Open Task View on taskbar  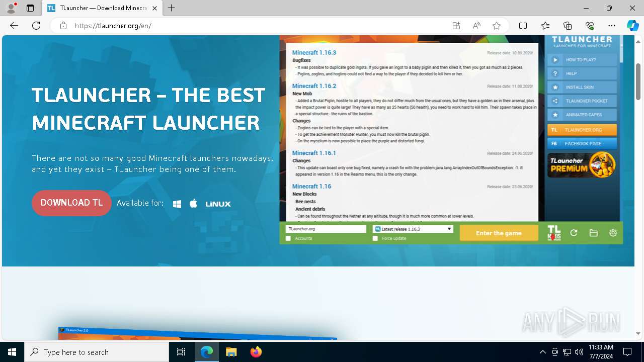[x=181, y=352]
